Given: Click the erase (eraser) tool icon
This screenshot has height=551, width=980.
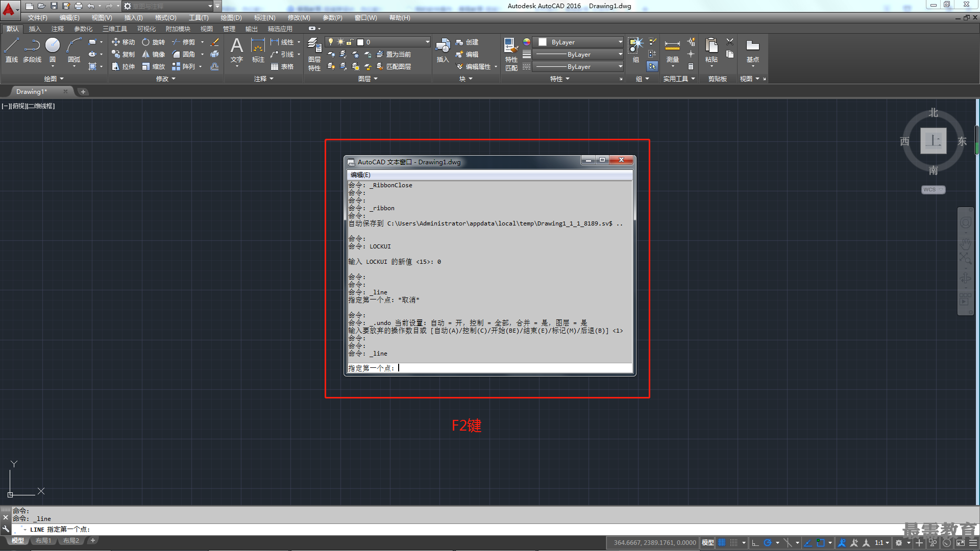Looking at the screenshot, I should (x=215, y=42).
